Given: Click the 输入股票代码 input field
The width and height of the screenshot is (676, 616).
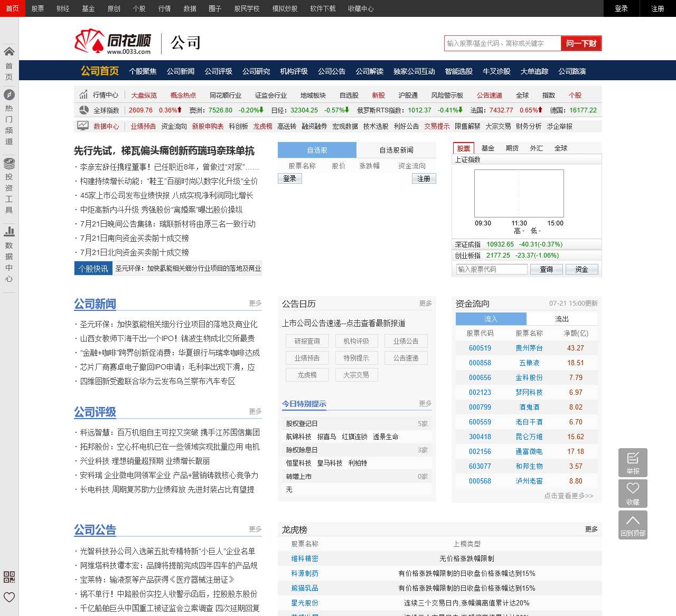Looking at the screenshot, I should (491, 269).
